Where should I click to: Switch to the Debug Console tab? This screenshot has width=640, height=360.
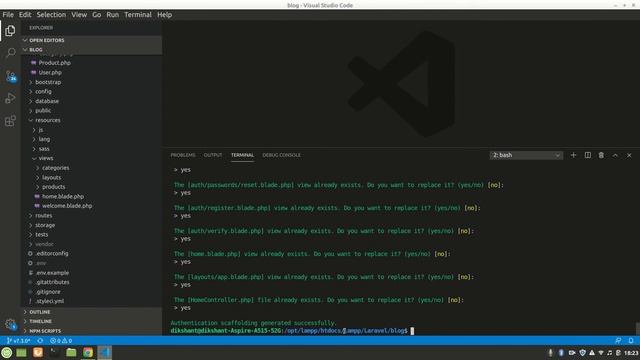click(281, 155)
